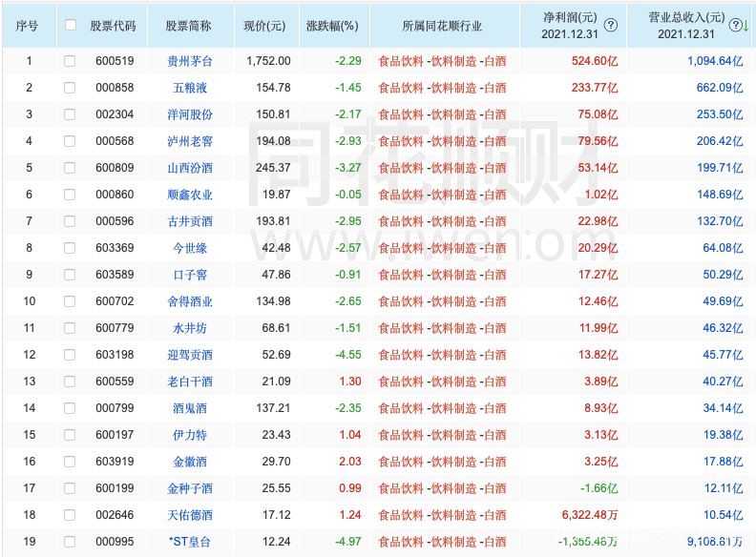
Task: Open 老白干酒 stock link
Action: (x=190, y=382)
